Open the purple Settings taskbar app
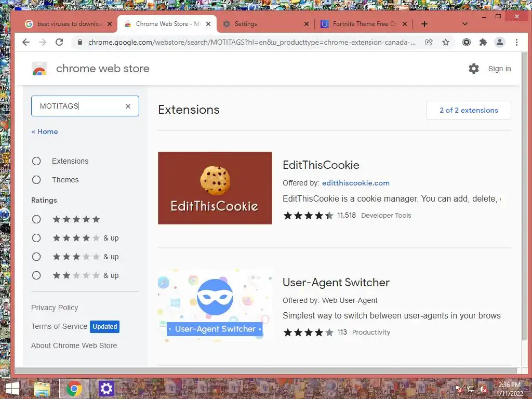This screenshot has width=532, height=399. click(106, 389)
